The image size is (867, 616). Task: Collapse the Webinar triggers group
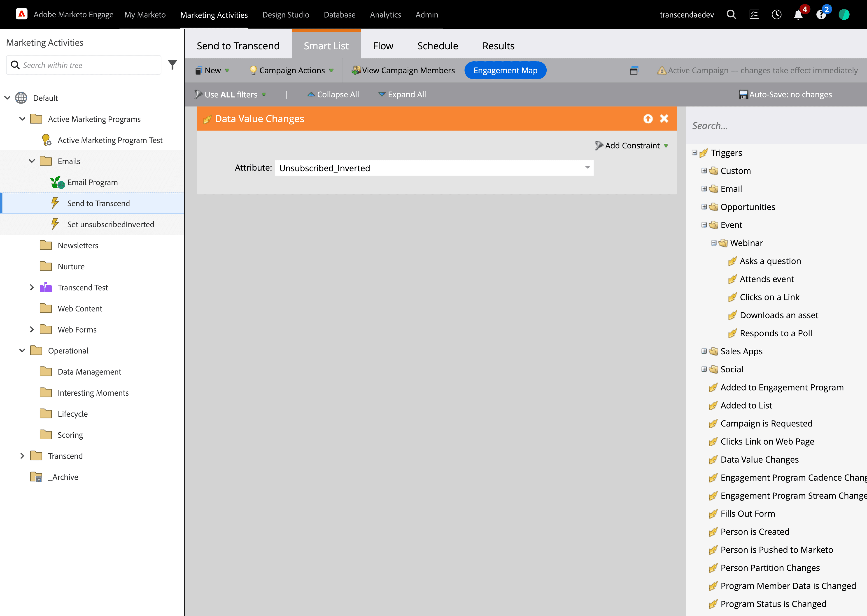(714, 243)
